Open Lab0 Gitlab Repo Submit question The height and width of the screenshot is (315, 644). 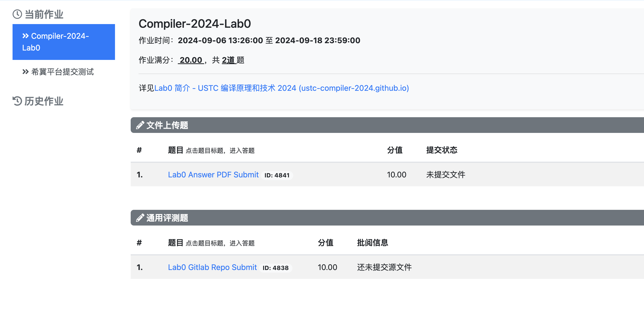pos(212,267)
